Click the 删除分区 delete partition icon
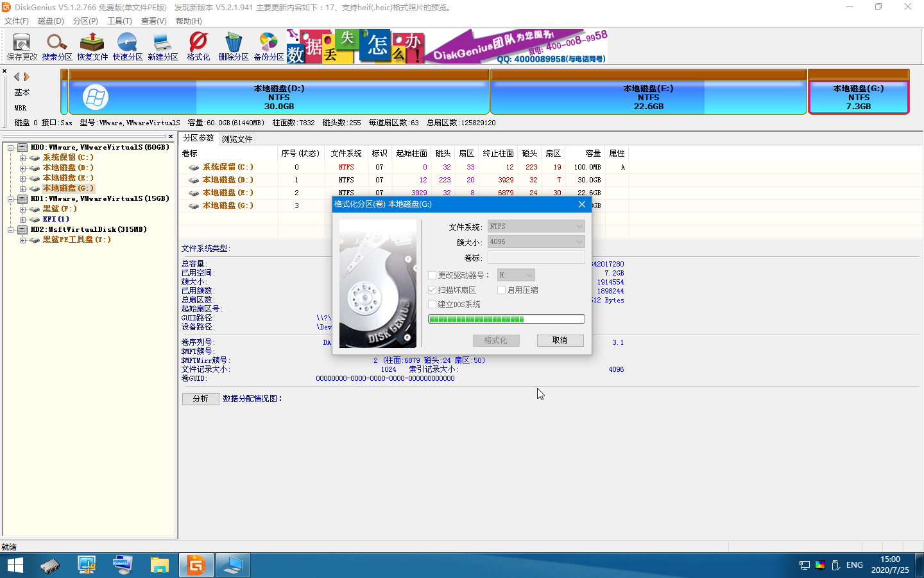The width and height of the screenshot is (924, 578). point(234,47)
